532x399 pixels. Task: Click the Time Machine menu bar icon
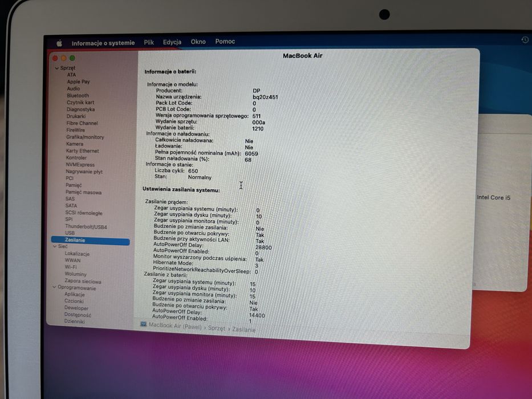[525, 40]
